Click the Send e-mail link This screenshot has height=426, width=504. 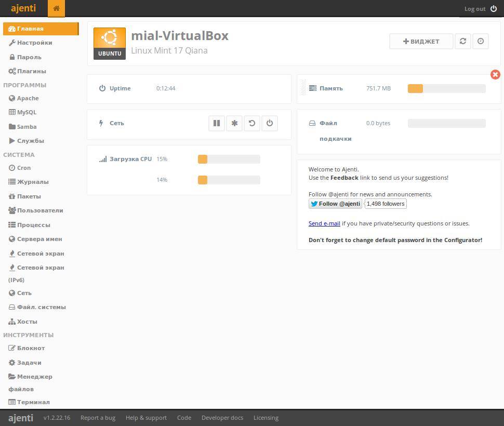[324, 223]
